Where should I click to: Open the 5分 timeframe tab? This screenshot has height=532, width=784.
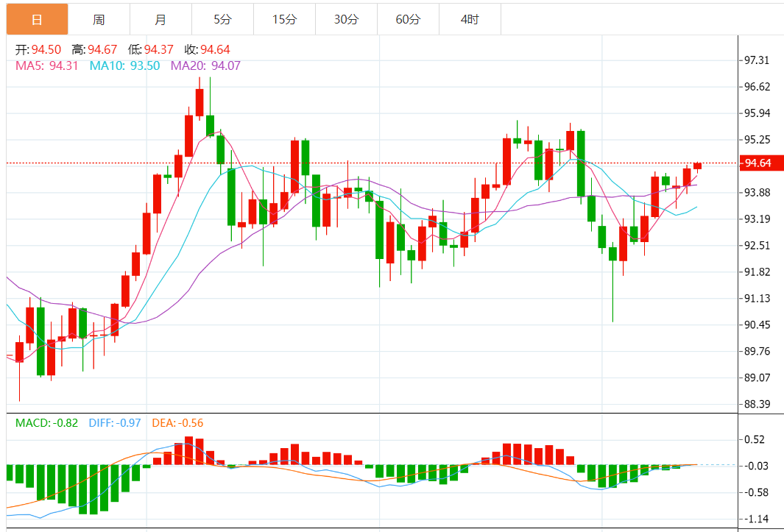(222, 20)
